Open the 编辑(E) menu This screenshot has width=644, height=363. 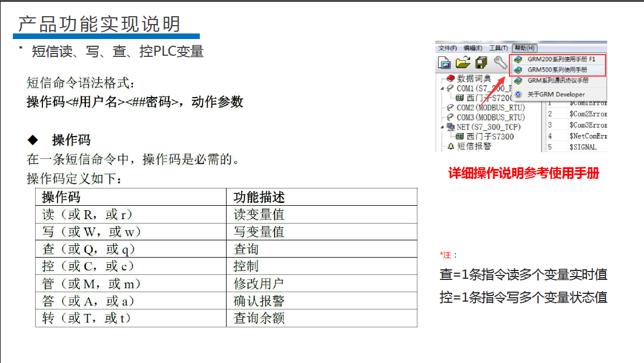click(473, 48)
